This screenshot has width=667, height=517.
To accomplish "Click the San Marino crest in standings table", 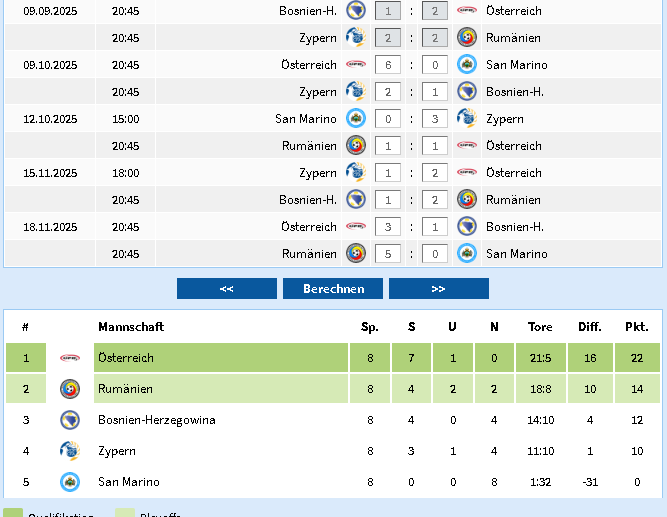I will (x=70, y=482).
